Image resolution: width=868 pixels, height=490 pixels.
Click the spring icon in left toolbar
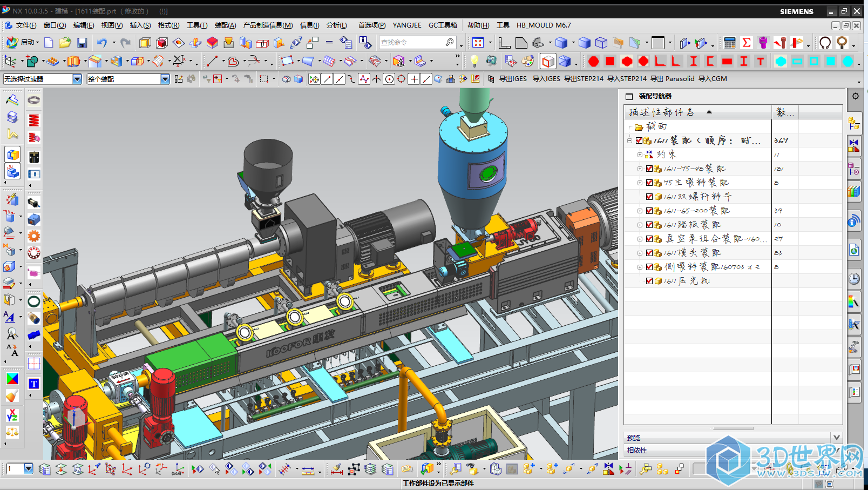(34, 120)
